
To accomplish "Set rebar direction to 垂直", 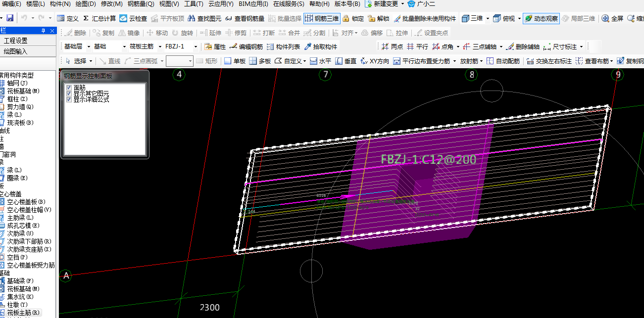I will click(x=346, y=61).
